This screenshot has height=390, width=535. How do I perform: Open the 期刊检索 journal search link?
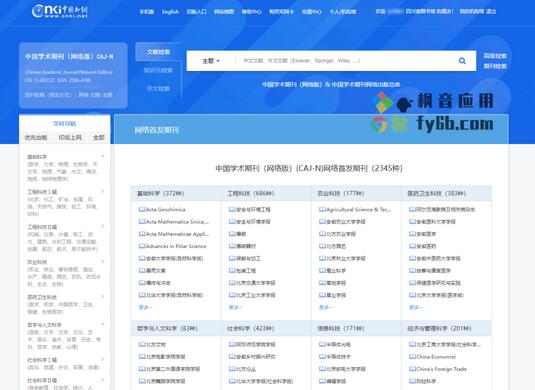(495, 66)
